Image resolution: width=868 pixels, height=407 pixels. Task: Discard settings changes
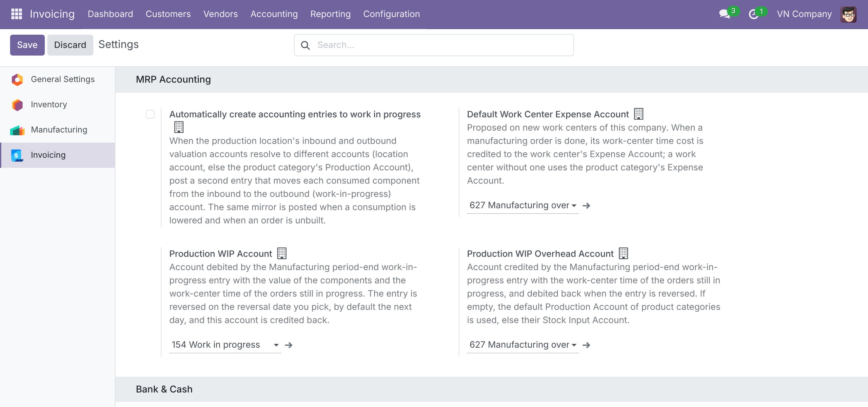[70, 45]
